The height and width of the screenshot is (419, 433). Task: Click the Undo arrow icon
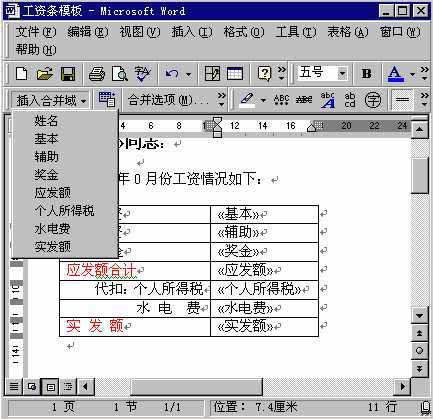click(172, 74)
